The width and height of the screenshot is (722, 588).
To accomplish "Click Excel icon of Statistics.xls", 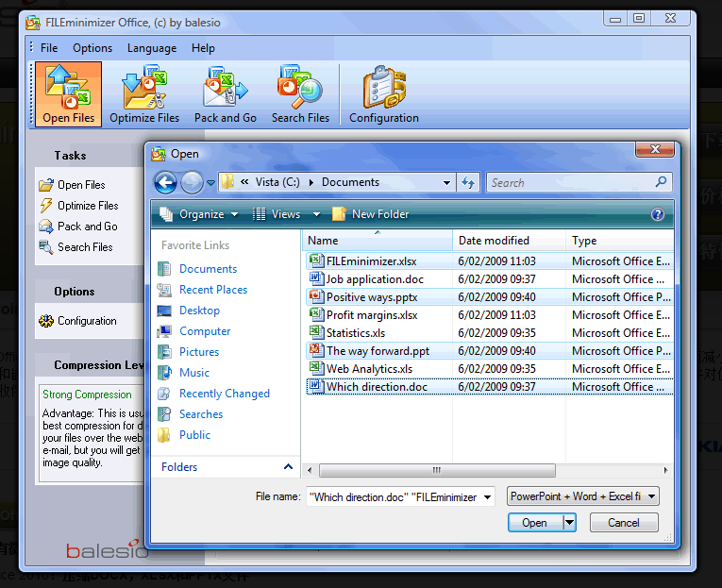I will tap(316, 332).
